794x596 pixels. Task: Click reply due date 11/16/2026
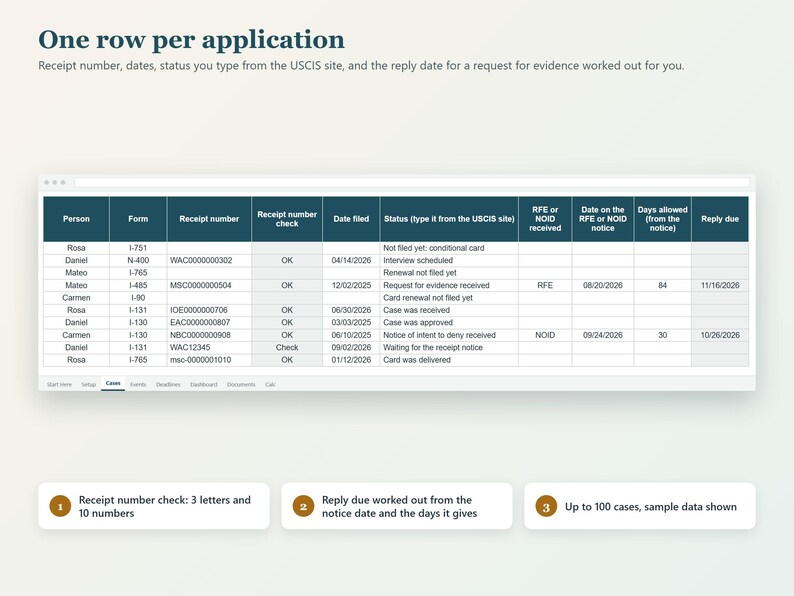click(x=720, y=285)
